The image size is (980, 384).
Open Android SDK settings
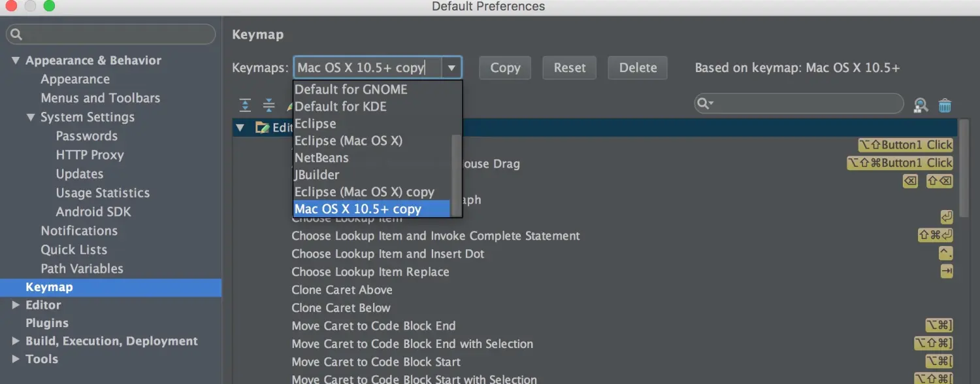[x=93, y=212]
